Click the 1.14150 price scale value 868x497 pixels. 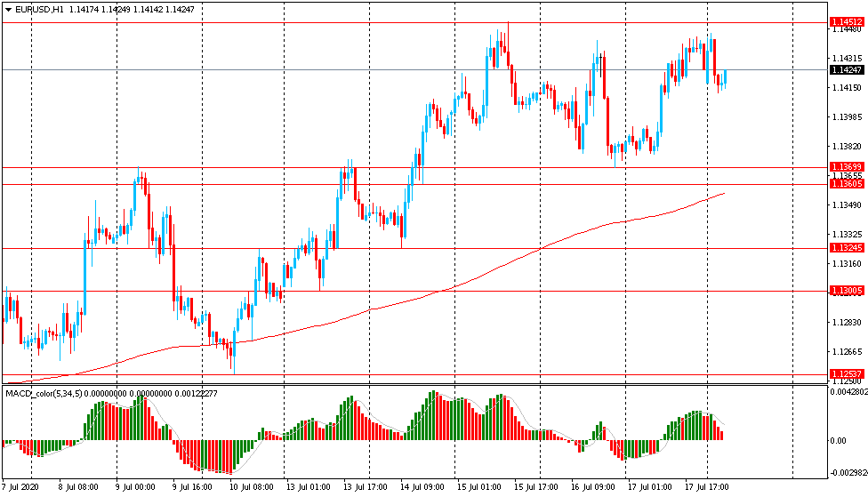847,87
